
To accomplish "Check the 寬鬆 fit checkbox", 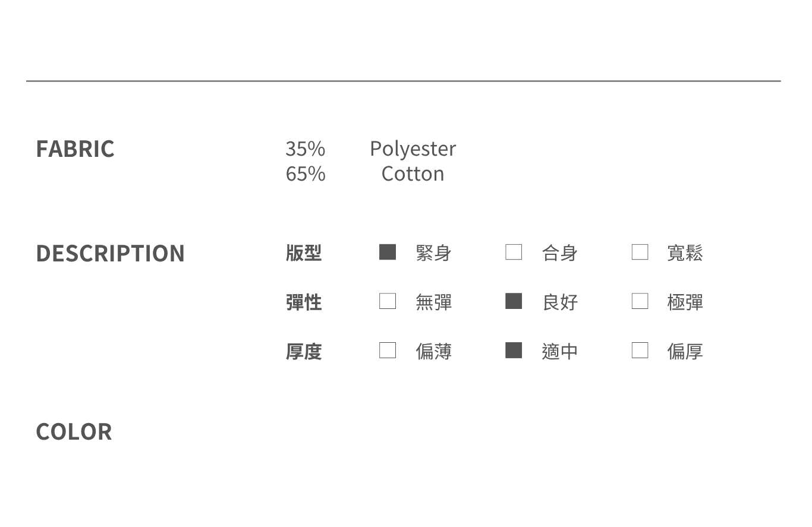I will click(x=640, y=252).
